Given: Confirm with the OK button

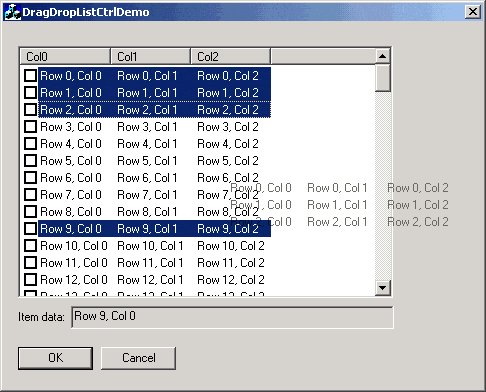Looking at the screenshot, I should point(55,358).
